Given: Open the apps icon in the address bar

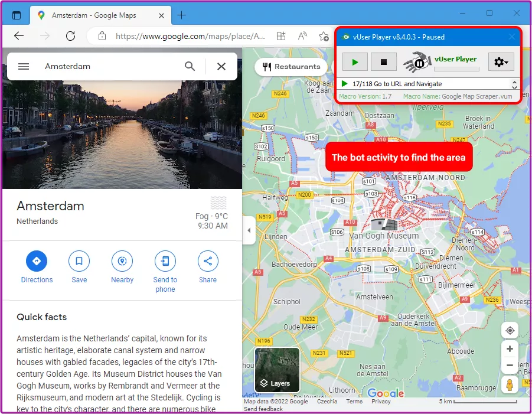Looking at the screenshot, I should coord(281,35).
